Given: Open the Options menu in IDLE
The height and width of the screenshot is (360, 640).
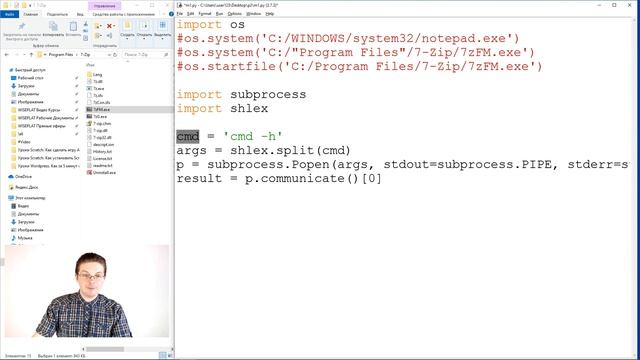Looking at the screenshot, I should [234, 14].
